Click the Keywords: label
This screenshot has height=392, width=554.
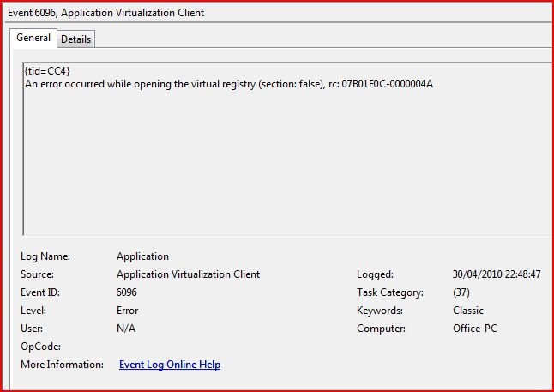pos(380,311)
